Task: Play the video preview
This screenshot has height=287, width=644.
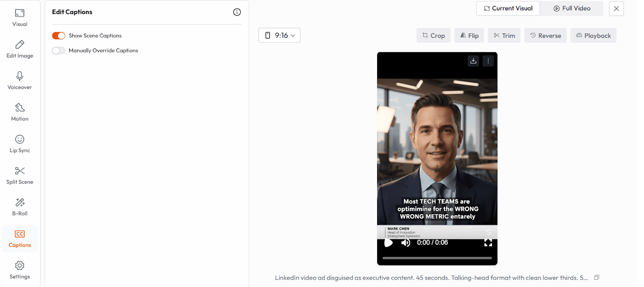Action: [x=388, y=243]
